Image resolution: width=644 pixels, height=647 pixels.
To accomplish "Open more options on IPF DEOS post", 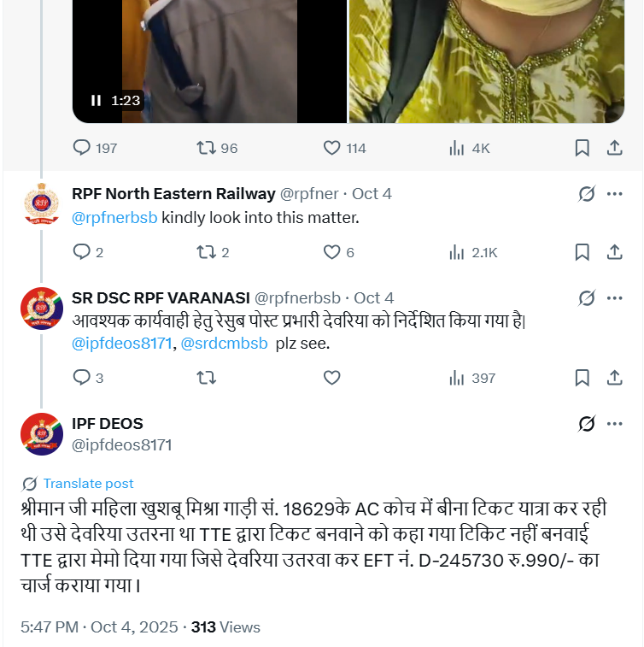I will [x=614, y=423].
